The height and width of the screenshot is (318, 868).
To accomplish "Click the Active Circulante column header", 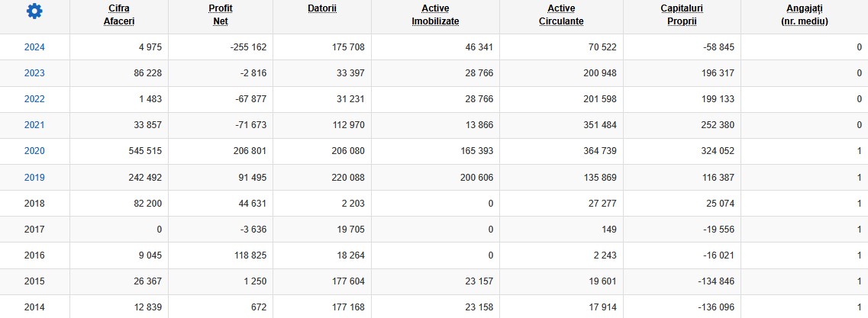I will (561, 15).
